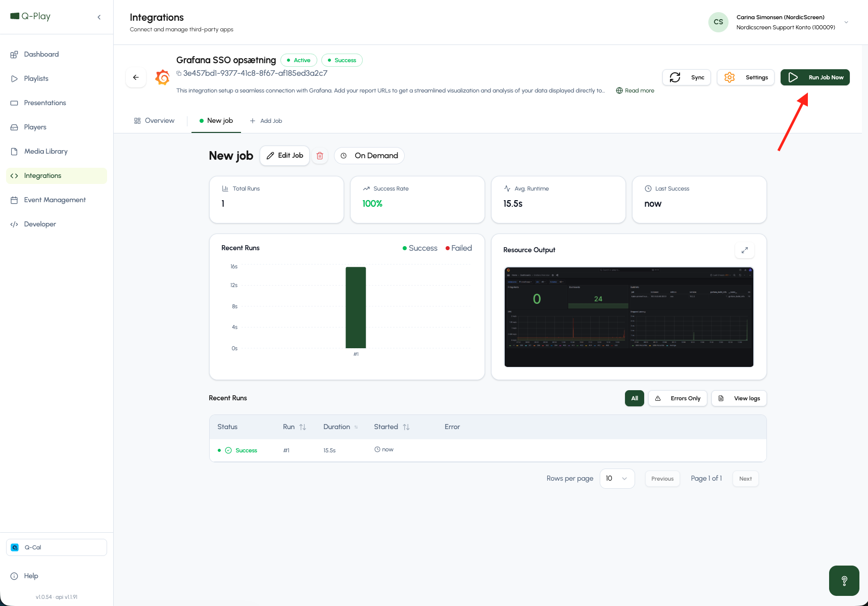This screenshot has height=606, width=868.
Task: Select the New job tab
Action: pos(216,120)
